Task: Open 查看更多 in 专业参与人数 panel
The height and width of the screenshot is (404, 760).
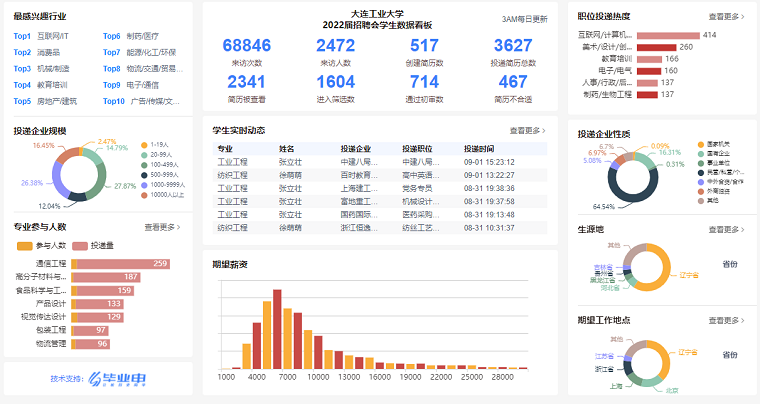Action: pyautogui.click(x=163, y=227)
